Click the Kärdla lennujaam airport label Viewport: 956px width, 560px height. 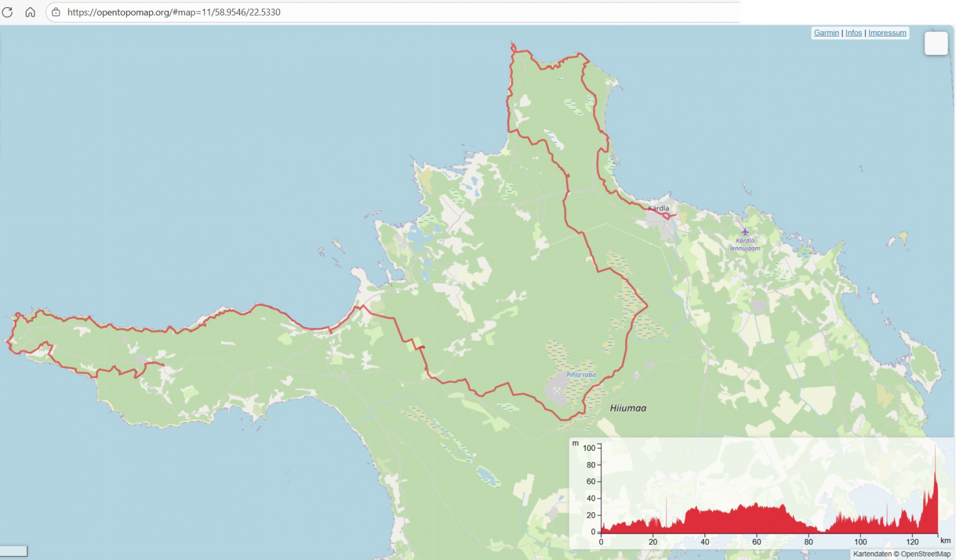point(744,245)
